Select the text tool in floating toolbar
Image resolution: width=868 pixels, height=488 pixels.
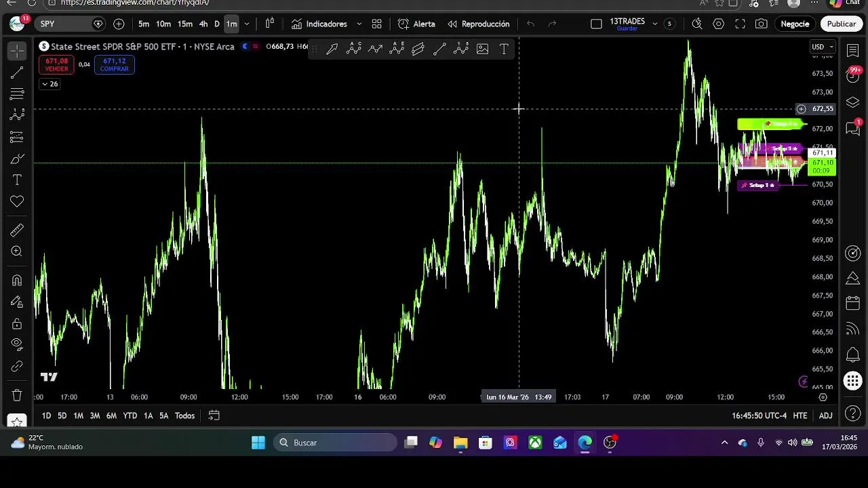coord(504,49)
